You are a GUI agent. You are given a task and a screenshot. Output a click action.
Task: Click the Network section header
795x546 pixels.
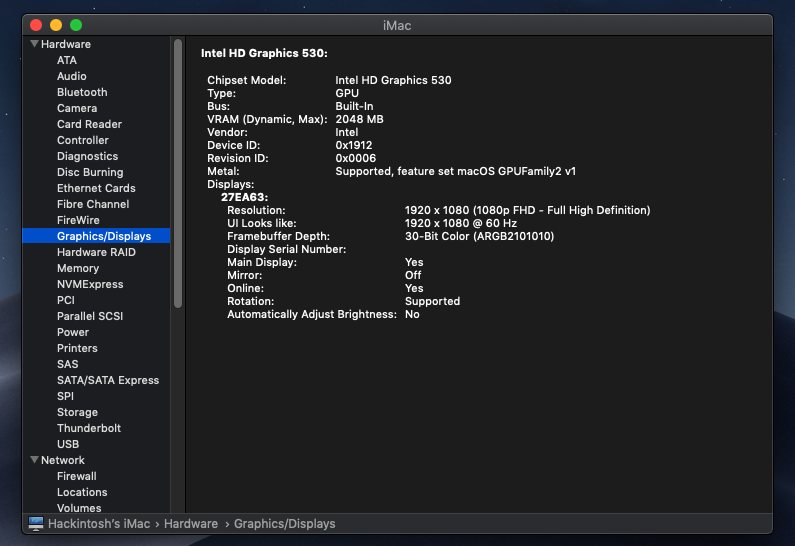(63, 460)
